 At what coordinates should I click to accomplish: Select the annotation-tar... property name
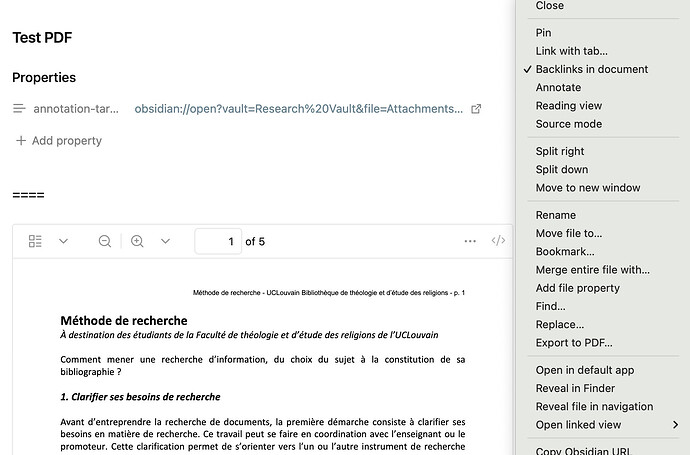click(76, 109)
